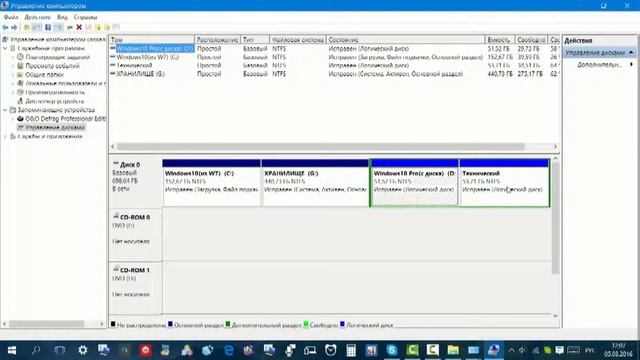Click the blue Help toolbar icon
640x360 pixels.
pos(48,27)
